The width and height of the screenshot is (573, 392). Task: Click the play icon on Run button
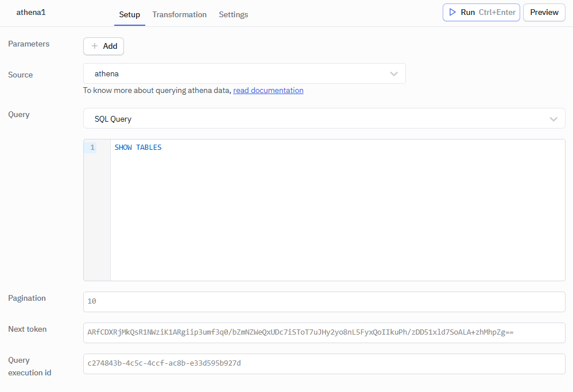[x=452, y=12]
